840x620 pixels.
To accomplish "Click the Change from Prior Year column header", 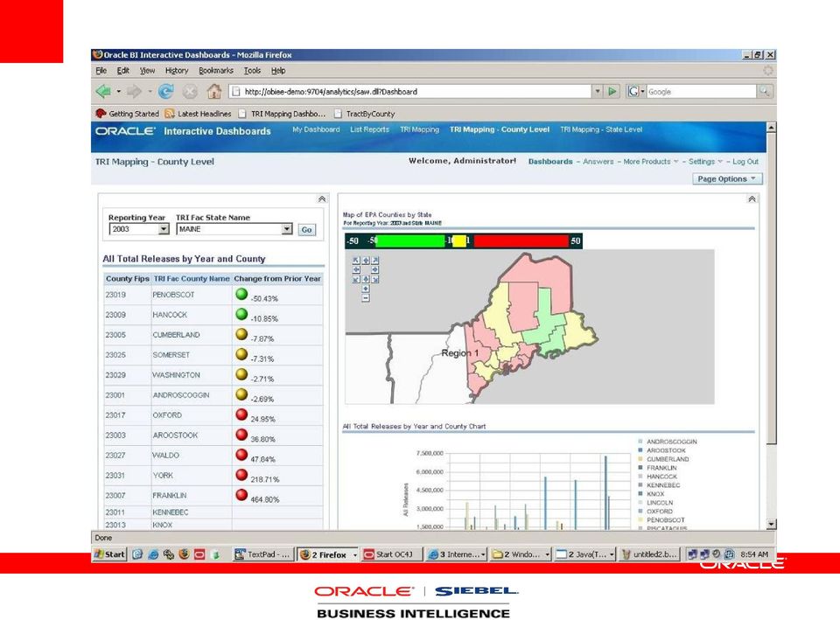I will tap(277, 278).
